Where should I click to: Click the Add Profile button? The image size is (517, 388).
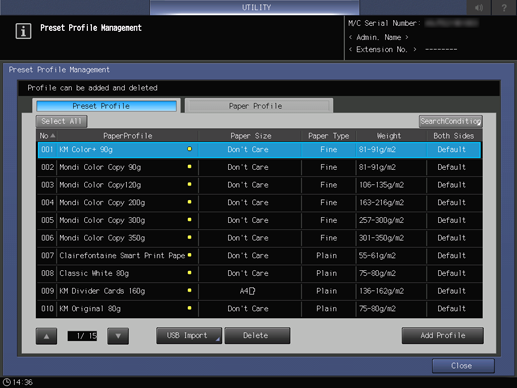(x=443, y=335)
